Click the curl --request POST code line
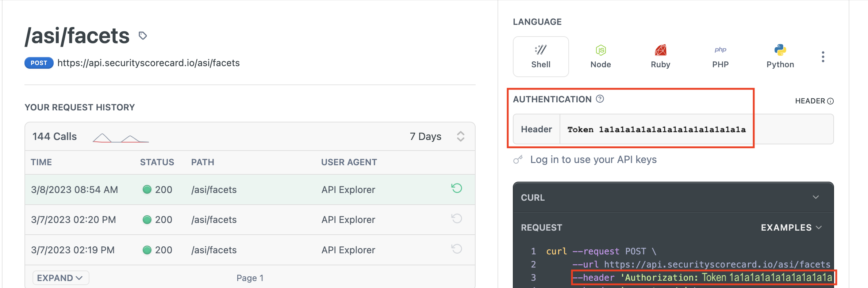The width and height of the screenshot is (868, 288). click(601, 251)
